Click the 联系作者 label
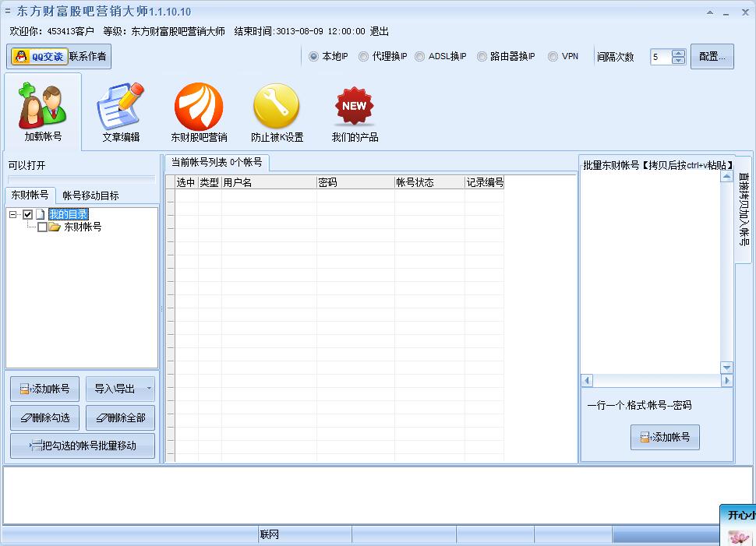756x546 pixels. click(88, 56)
